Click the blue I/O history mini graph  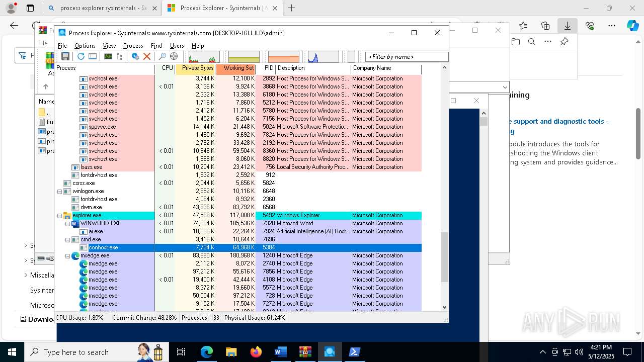pos(324,56)
